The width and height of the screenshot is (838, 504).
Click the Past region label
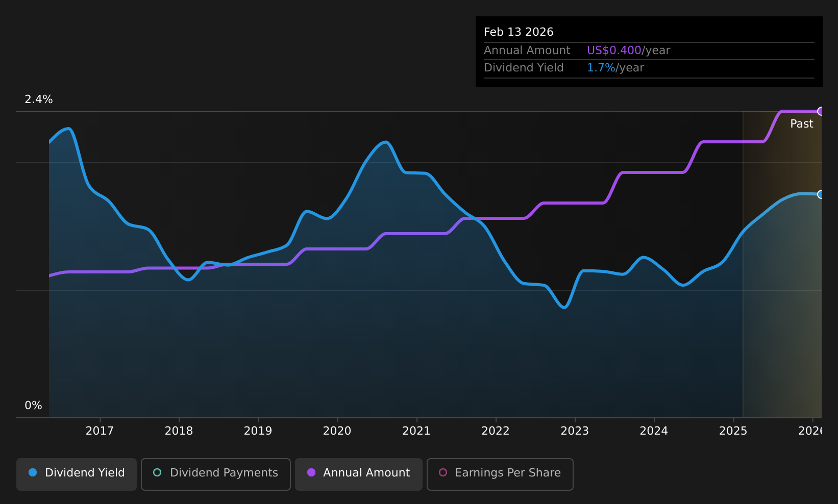(801, 124)
